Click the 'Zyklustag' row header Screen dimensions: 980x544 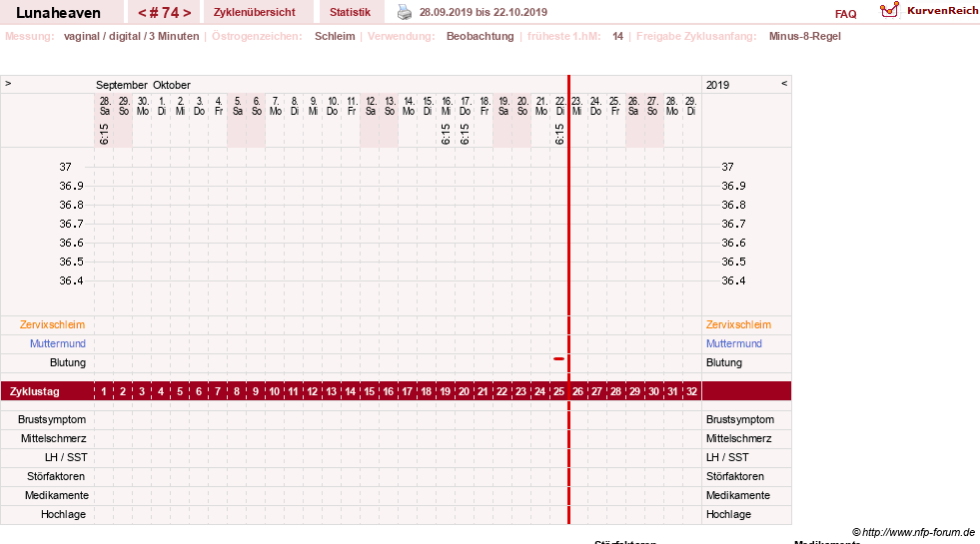tap(34, 391)
